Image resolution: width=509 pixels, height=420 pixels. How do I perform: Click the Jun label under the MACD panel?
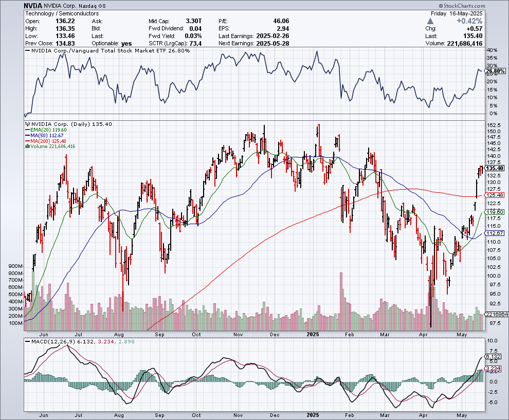coord(44,415)
